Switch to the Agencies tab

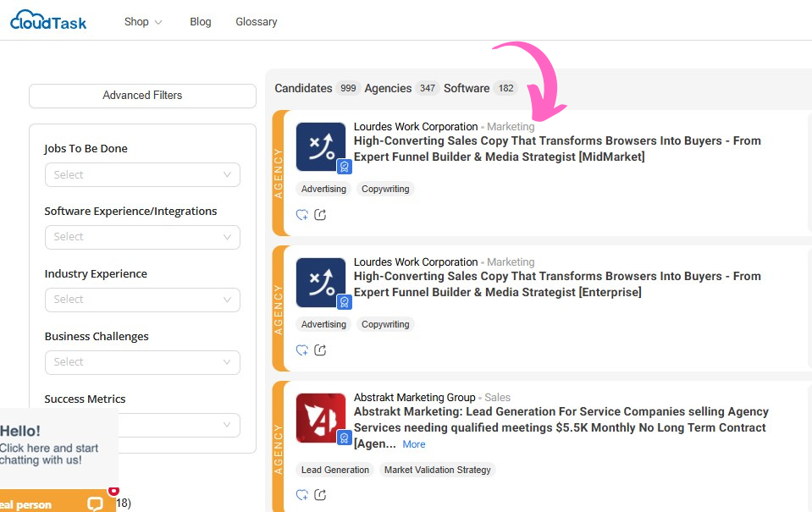point(401,89)
